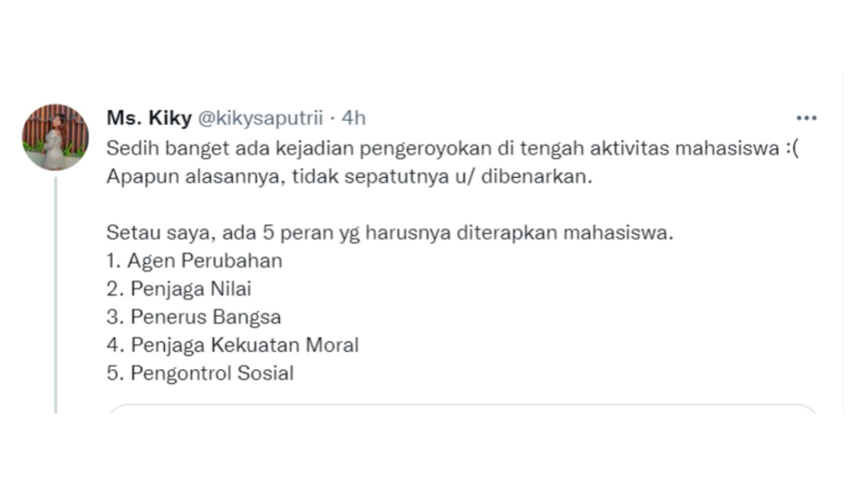Click list item "2. Penjaga Nilai"
The width and height of the screenshot is (868, 488).
point(179,289)
